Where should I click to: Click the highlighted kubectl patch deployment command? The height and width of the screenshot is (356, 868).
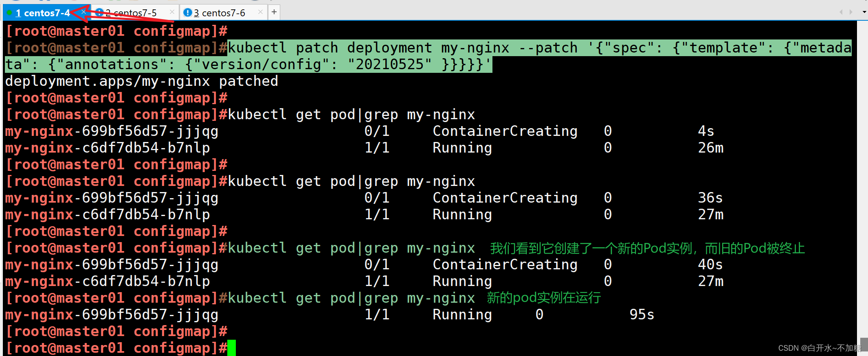[x=428, y=56]
